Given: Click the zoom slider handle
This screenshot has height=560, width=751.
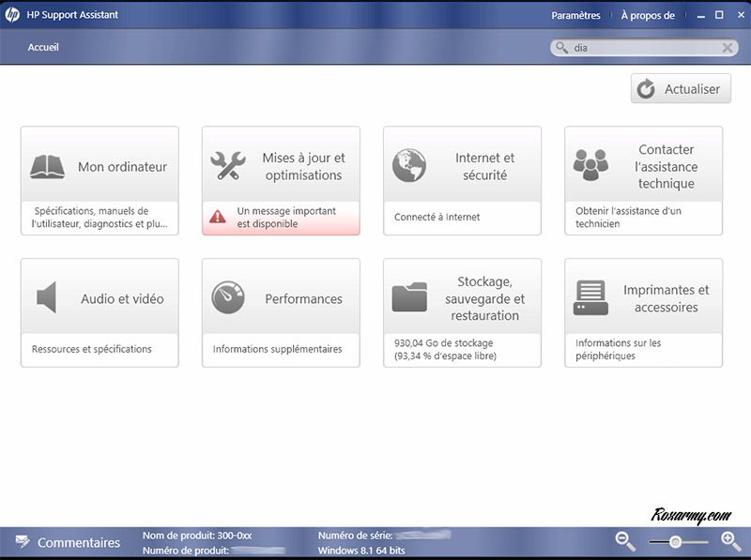Looking at the screenshot, I should [x=675, y=542].
